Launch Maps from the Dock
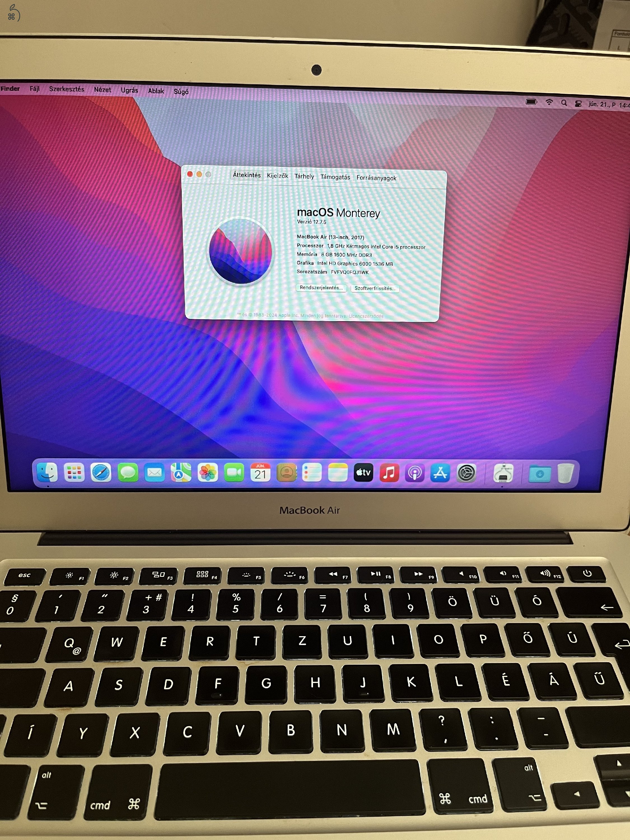This screenshot has height=840, width=630. (x=181, y=473)
